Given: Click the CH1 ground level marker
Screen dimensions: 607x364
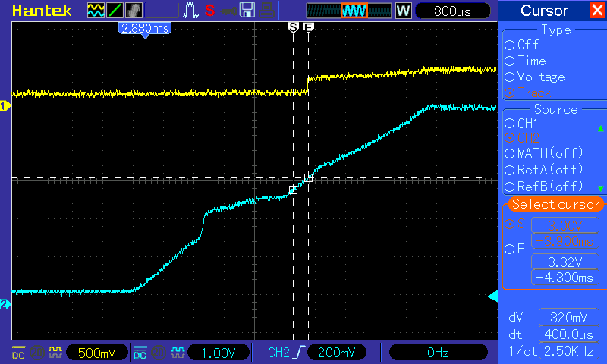Looking at the screenshot, I should click(5, 105).
